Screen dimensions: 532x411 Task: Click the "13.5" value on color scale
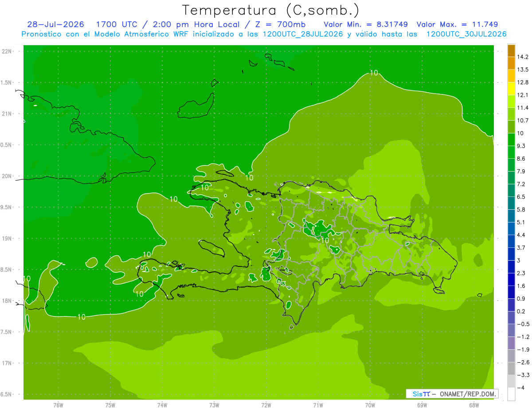pos(523,70)
